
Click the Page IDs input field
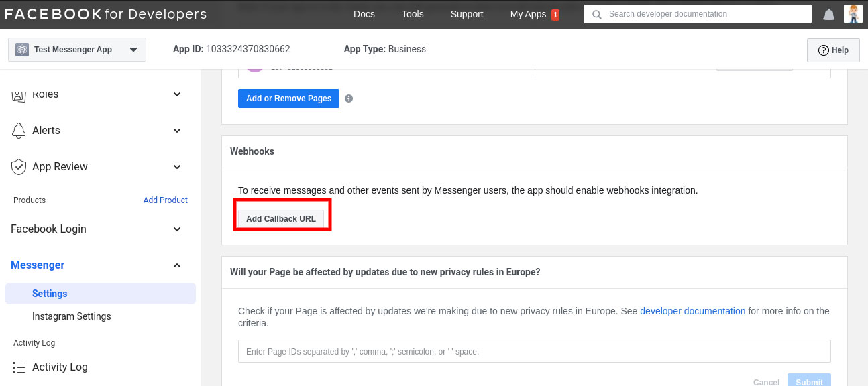(x=535, y=351)
